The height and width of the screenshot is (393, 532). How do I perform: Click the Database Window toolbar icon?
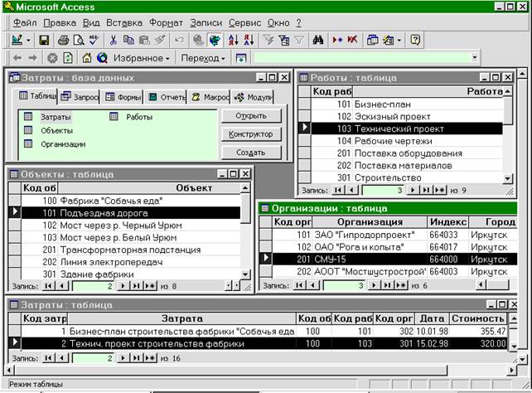(372, 40)
